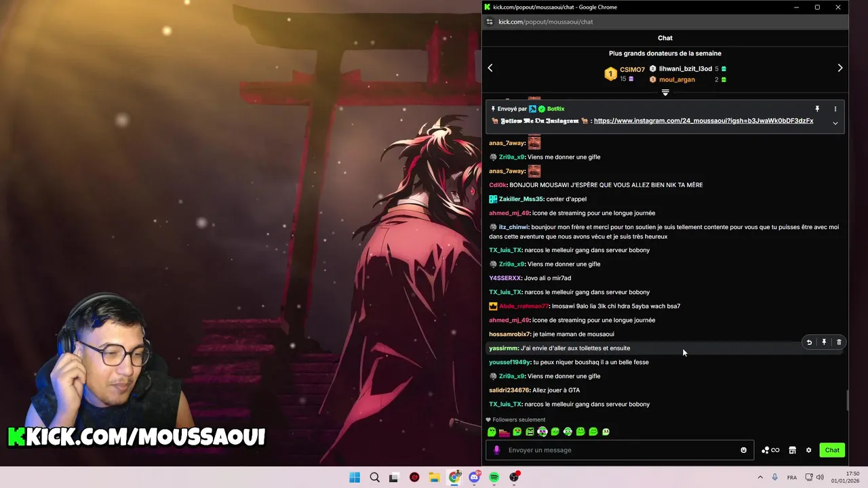The image size is (868, 488).
Task: Open OBS Studio from taskbar
Action: pos(515,477)
